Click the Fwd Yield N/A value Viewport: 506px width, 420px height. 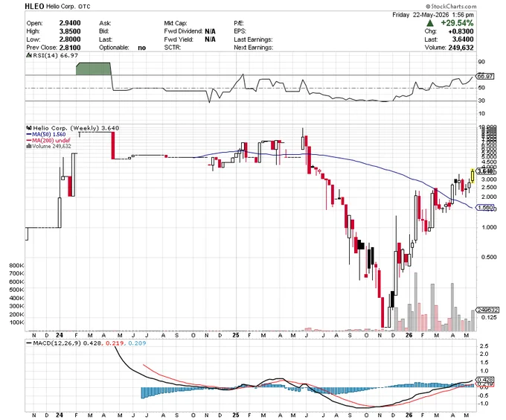point(210,39)
